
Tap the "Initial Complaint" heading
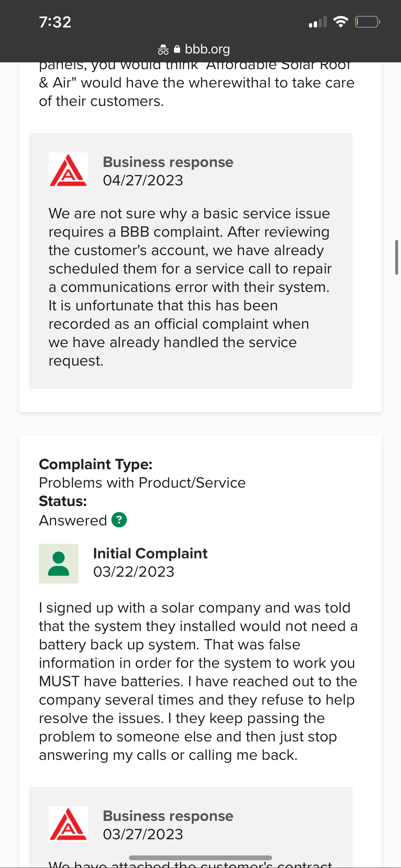click(150, 553)
